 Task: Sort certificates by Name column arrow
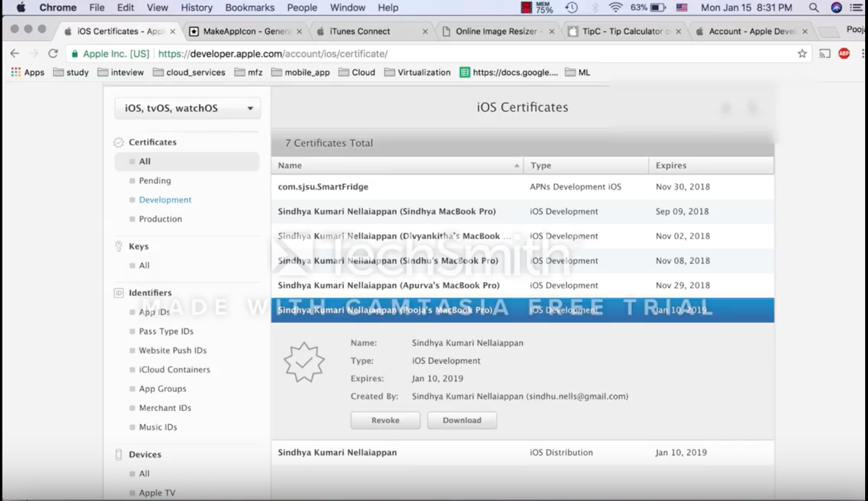(x=517, y=165)
